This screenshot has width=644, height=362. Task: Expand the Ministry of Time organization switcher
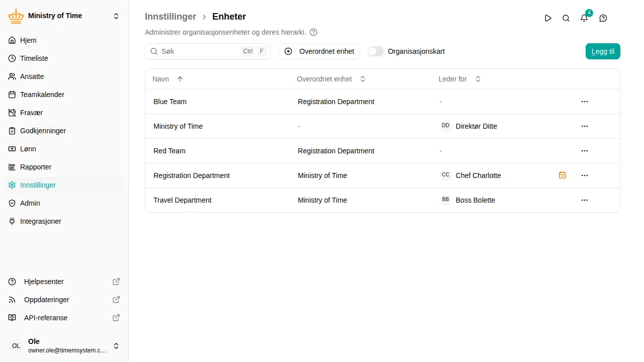pos(116,16)
